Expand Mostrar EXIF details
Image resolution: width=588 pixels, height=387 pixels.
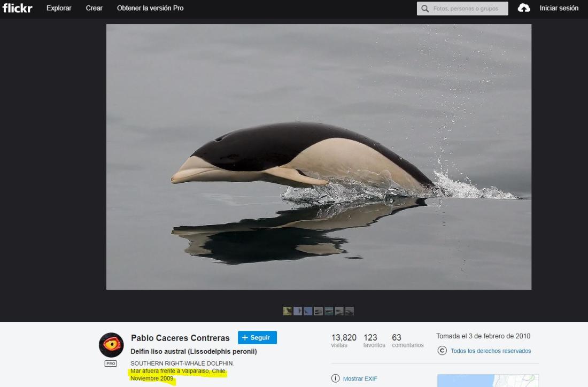[x=360, y=378]
